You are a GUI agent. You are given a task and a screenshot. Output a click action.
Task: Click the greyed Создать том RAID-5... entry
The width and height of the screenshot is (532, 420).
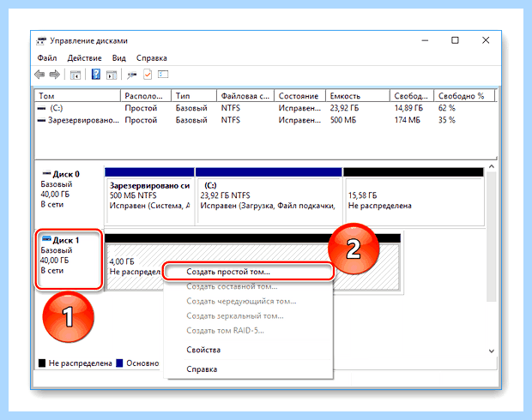[248, 331]
